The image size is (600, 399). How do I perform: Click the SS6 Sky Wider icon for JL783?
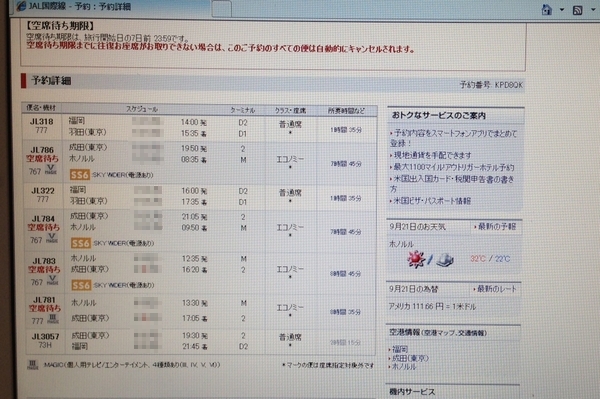click(82, 285)
